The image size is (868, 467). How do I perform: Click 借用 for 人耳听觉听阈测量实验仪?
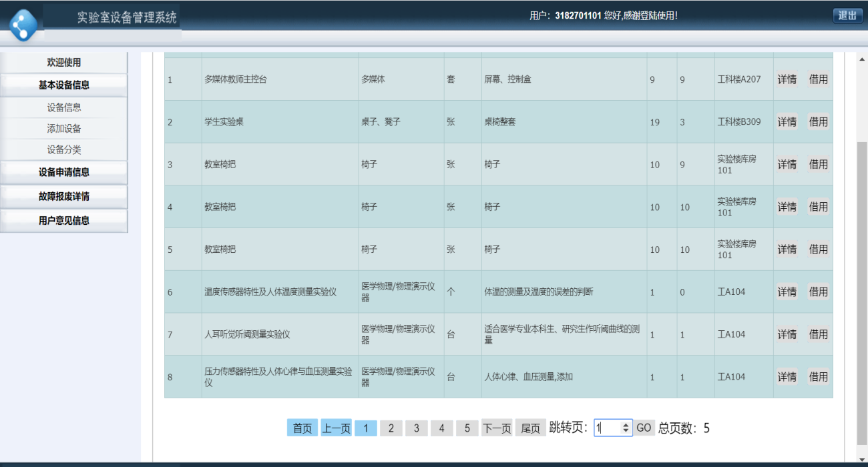(819, 334)
